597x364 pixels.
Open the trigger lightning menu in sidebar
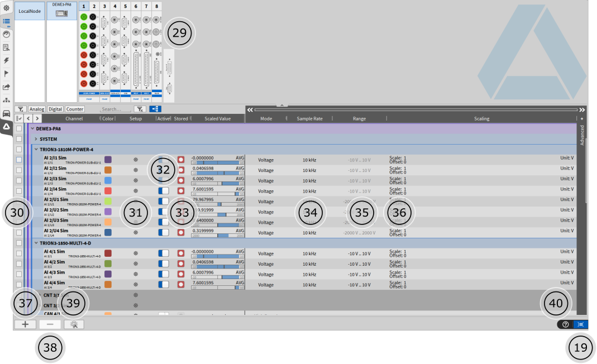coord(7,60)
